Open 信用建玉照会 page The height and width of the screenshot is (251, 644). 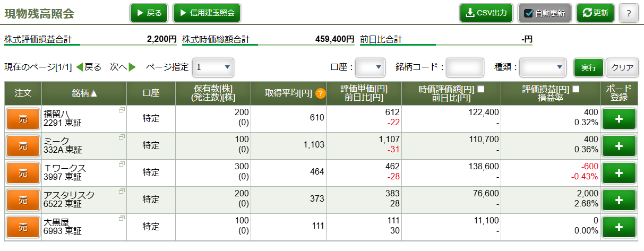(x=207, y=13)
